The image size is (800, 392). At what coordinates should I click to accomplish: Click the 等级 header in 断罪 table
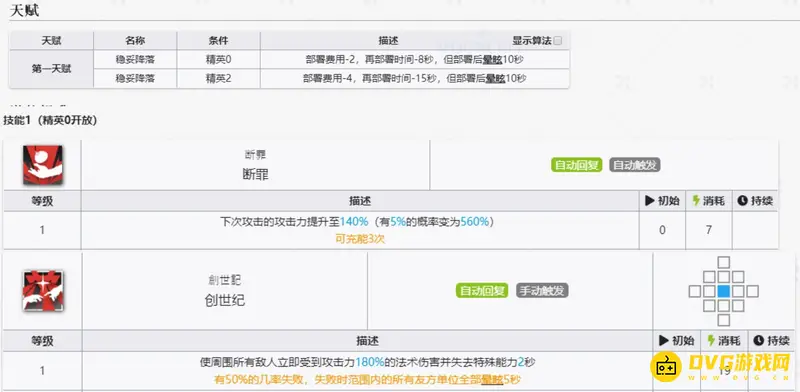42,201
